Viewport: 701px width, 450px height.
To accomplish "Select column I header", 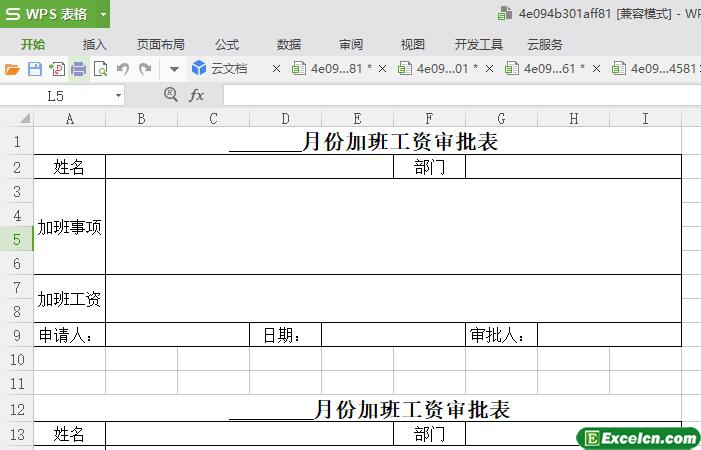I will [x=645, y=118].
